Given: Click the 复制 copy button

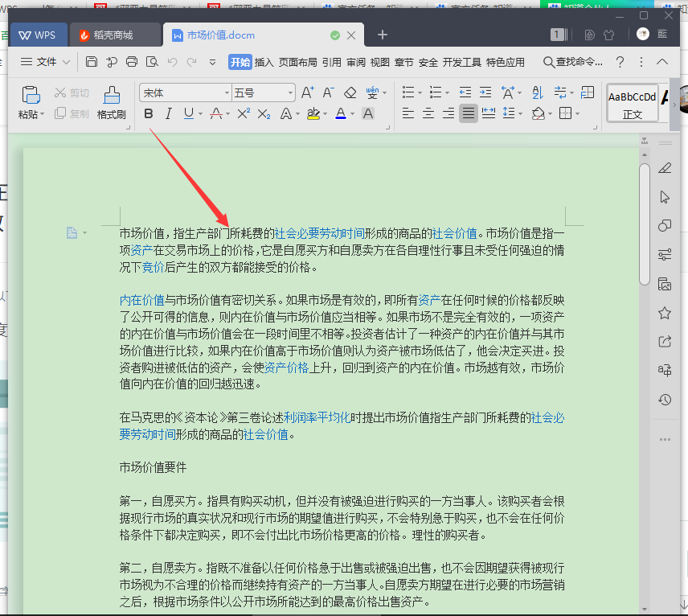Looking at the screenshot, I should click(x=72, y=113).
